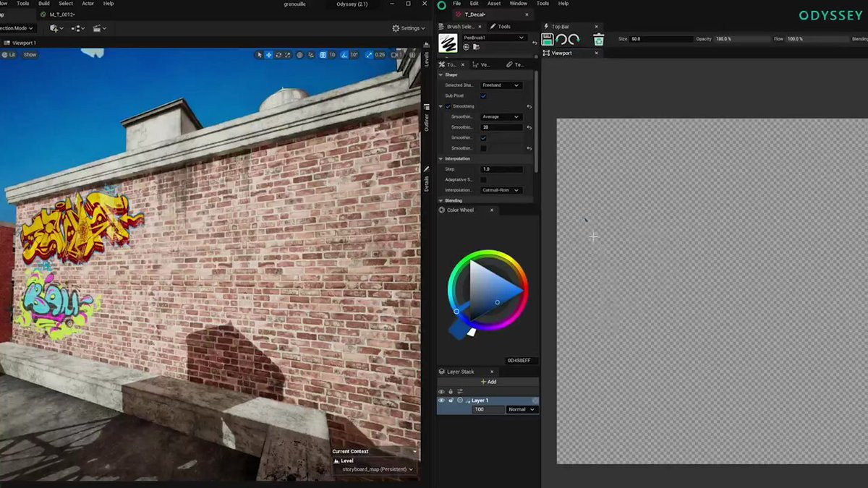Open the Asset menu
The image size is (868, 488).
pyautogui.click(x=494, y=4)
